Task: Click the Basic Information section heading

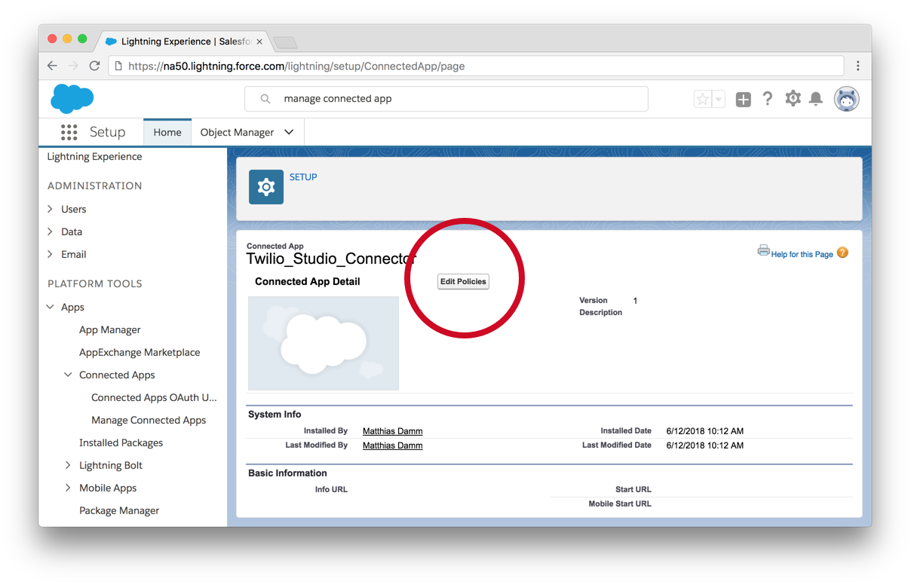Action: pos(287,473)
